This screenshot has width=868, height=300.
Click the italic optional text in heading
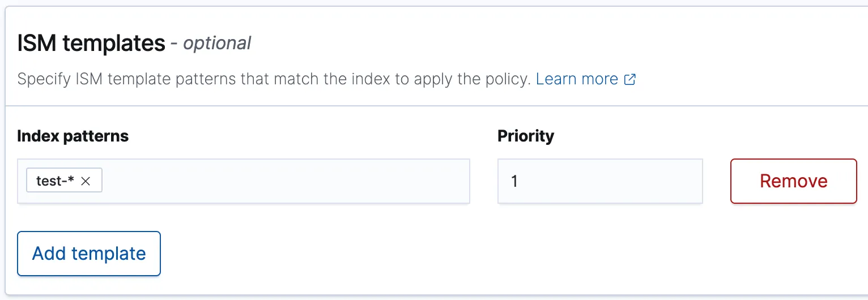pos(217,44)
